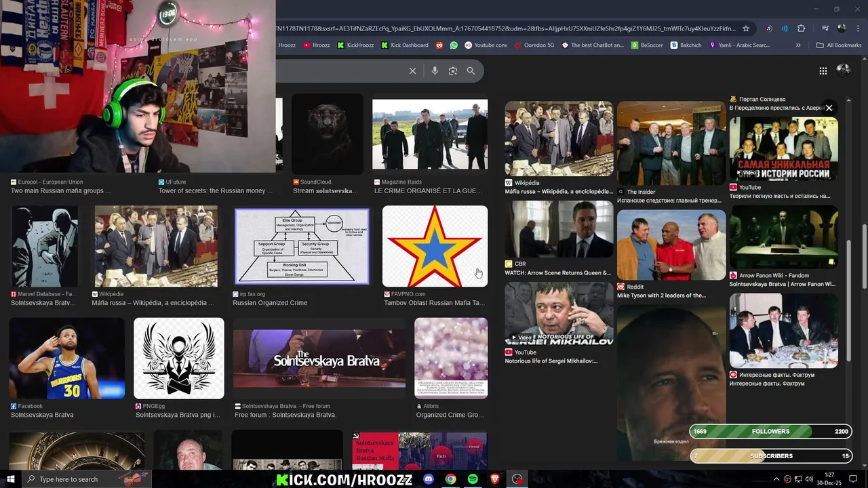
Task: Open the Mike Tyson Reddit image
Action: pyautogui.click(x=671, y=245)
